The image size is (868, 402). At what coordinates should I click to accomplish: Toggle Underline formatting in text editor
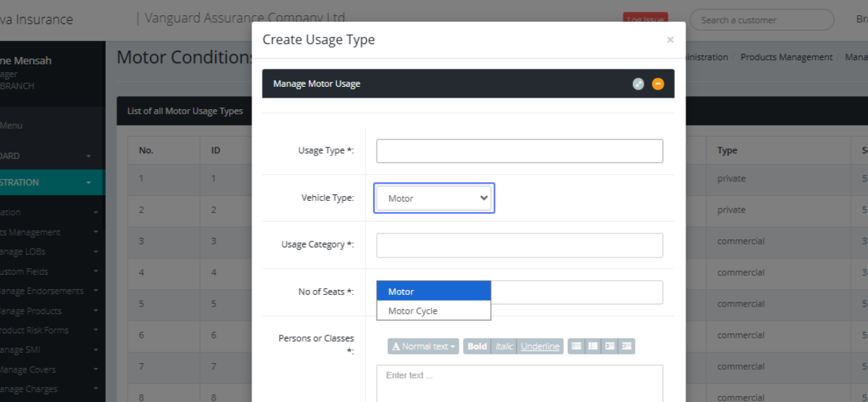click(x=540, y=346)
